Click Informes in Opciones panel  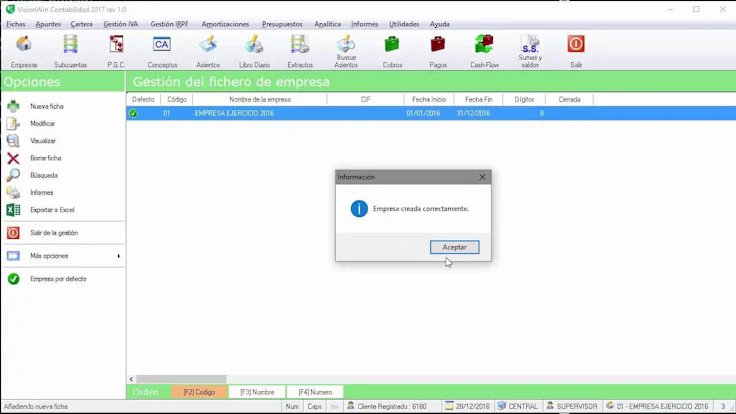[41, 192]
